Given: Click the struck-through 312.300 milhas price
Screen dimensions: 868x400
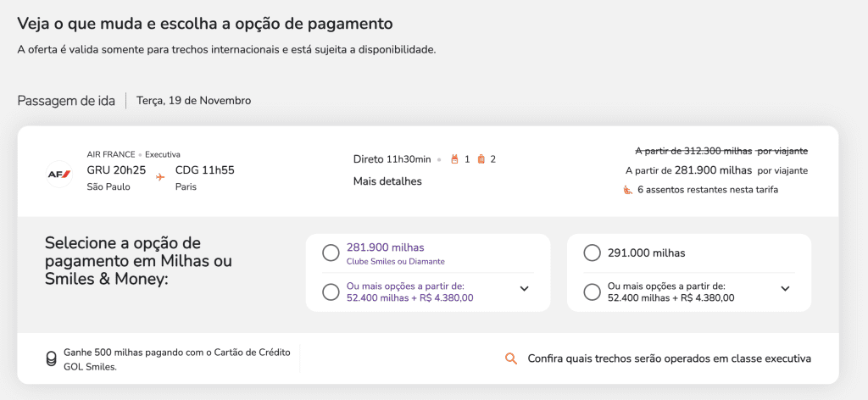Looking at the screenshot, I should 693,151.
